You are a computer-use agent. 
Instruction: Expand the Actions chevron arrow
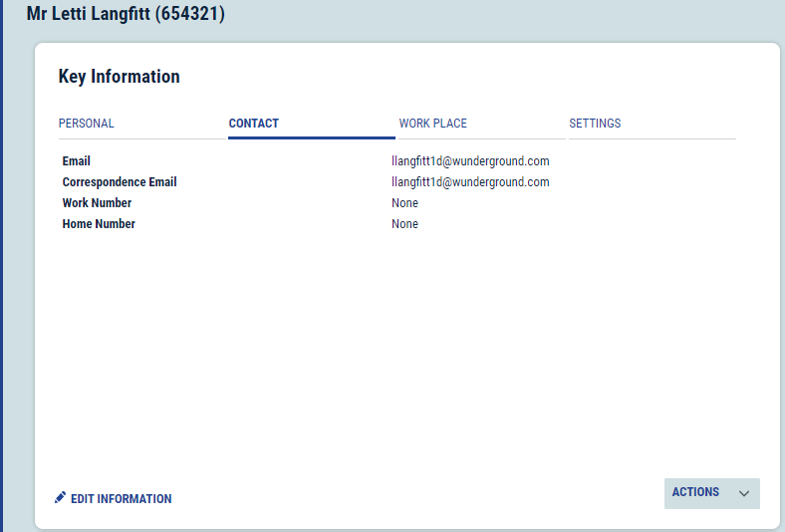click(743, 493)
